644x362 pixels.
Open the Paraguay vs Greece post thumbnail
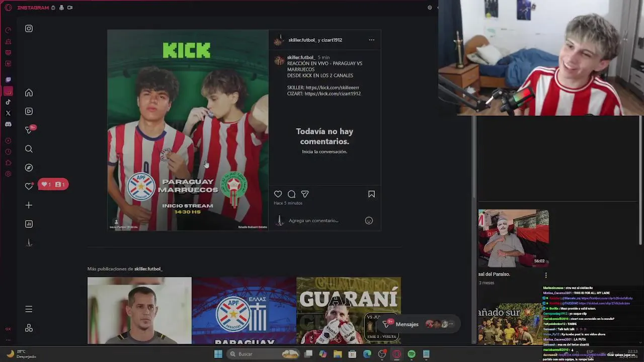click(x=244, y=310)
